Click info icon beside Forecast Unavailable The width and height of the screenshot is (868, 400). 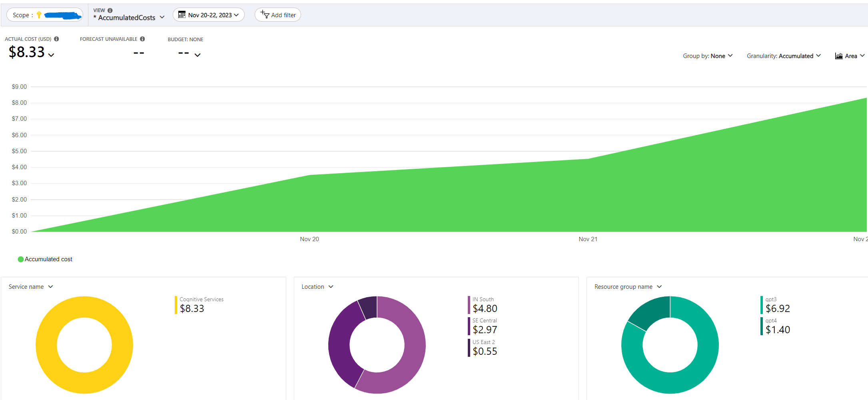(142, 39)
